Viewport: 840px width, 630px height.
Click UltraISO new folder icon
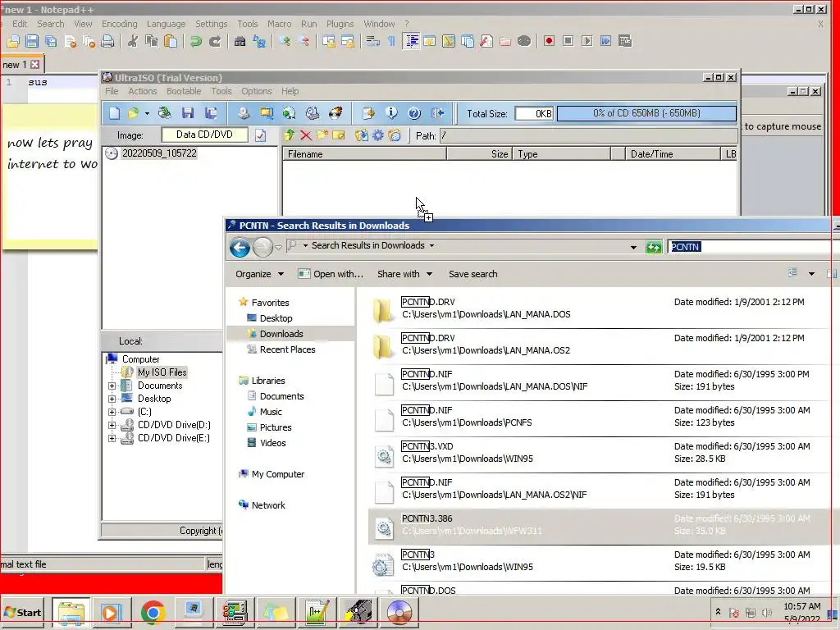322,135
